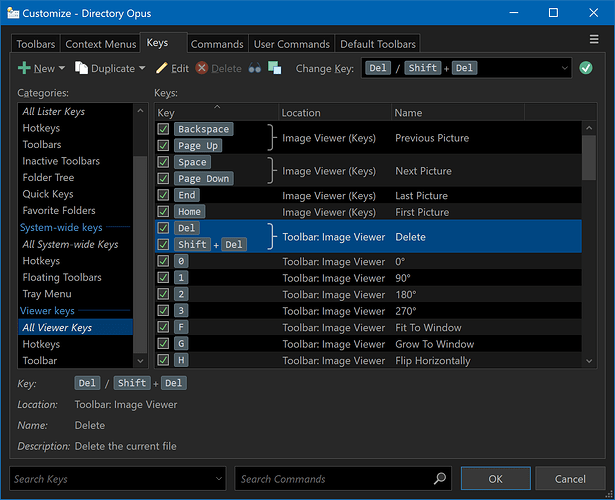
Task: Click the search magnifier in Search Commands
Action: [x=440, y=478]
